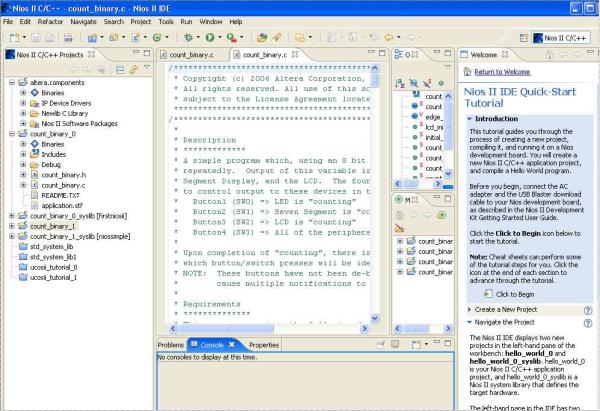Click the Nios II C/C++ perspective button
Image resolution: width=600 pixels, height=411 pixels.
click(x=561, y=38)
